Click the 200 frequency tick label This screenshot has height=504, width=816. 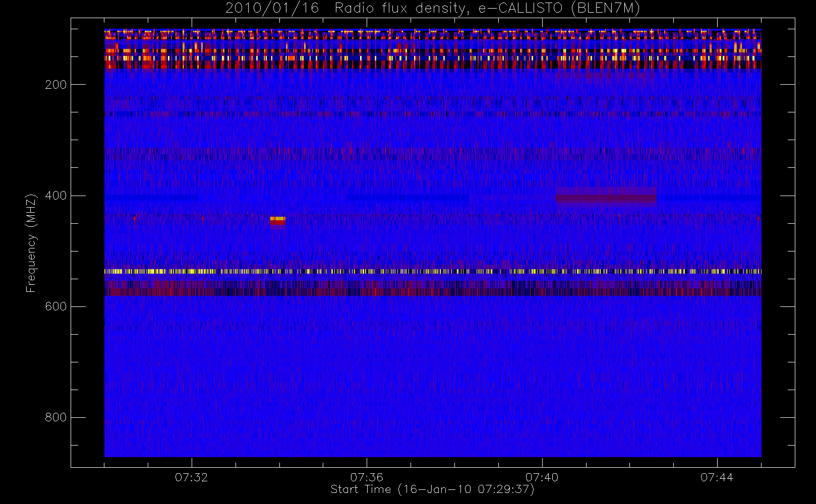[56, 85]
